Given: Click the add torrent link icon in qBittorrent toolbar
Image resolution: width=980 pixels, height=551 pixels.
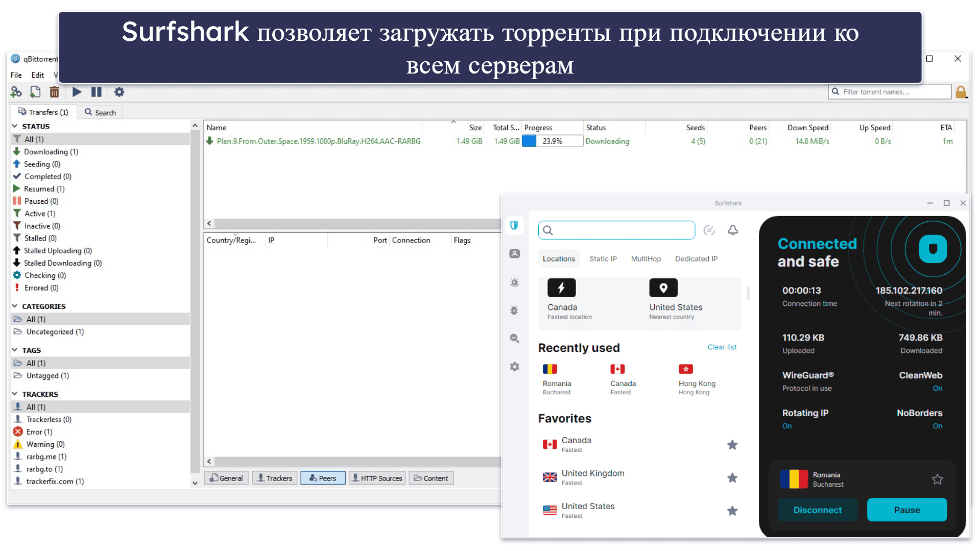Looking at the screenshot, I should pos(16,92).
